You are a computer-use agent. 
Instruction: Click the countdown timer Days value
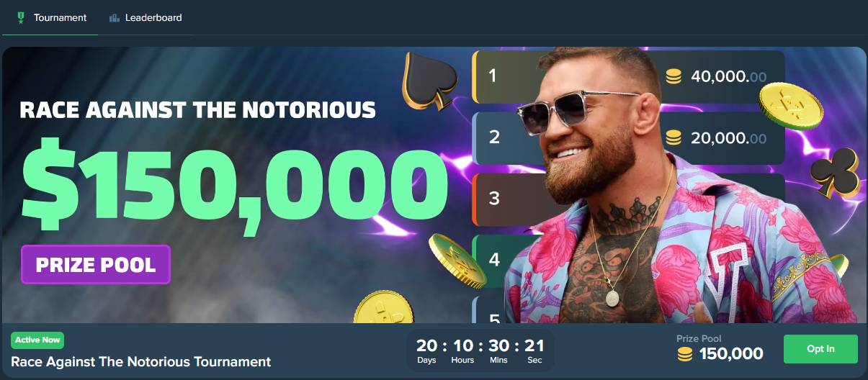pyautogui.click(x=426, y=345)
